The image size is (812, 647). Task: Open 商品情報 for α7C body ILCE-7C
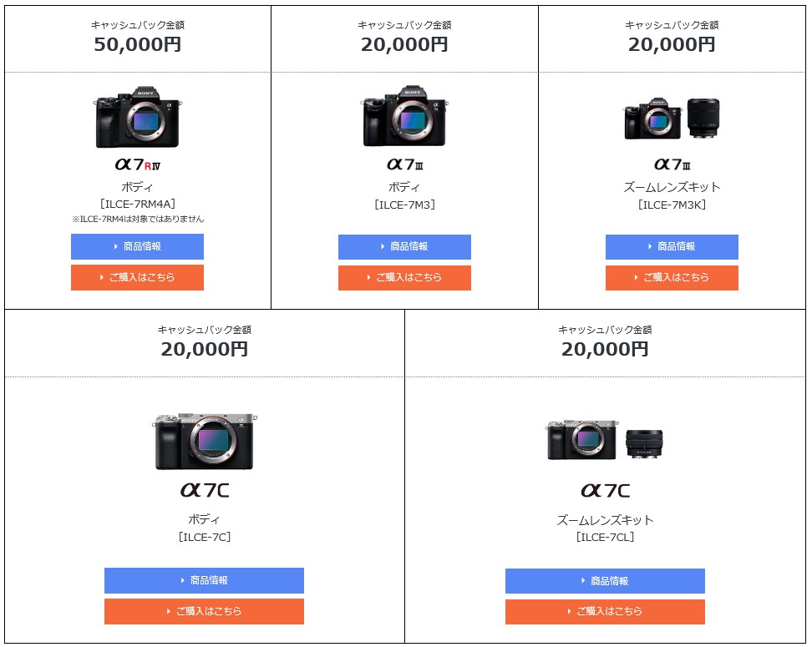pyautogui.click(x=204, y=581)
